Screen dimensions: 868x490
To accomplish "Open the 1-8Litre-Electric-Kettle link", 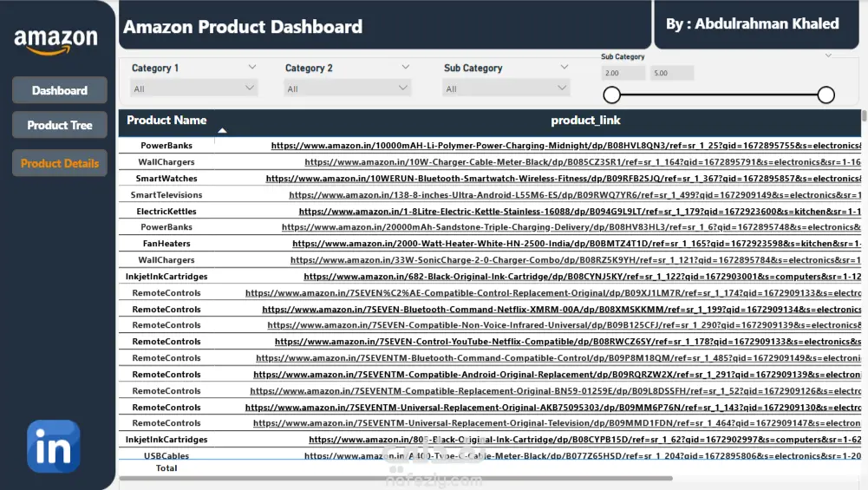I will tap(580, 212).
